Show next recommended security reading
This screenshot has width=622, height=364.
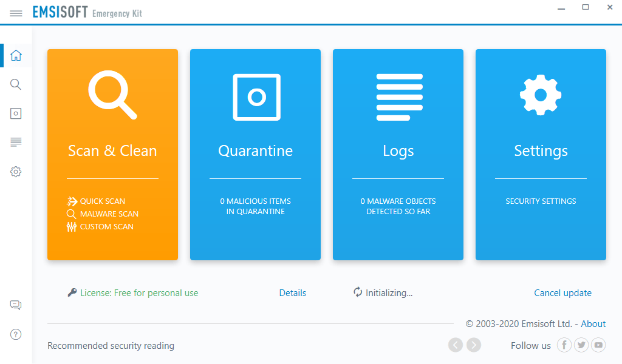(474, 345)
